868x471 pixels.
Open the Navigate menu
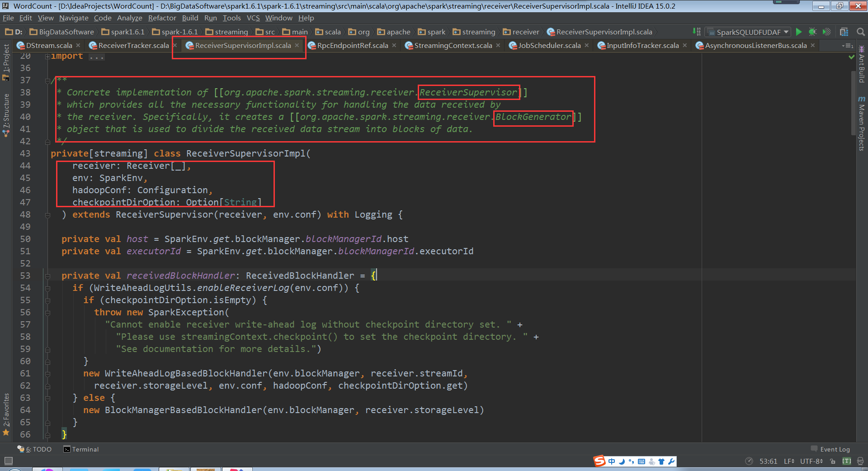click(74, 18)
